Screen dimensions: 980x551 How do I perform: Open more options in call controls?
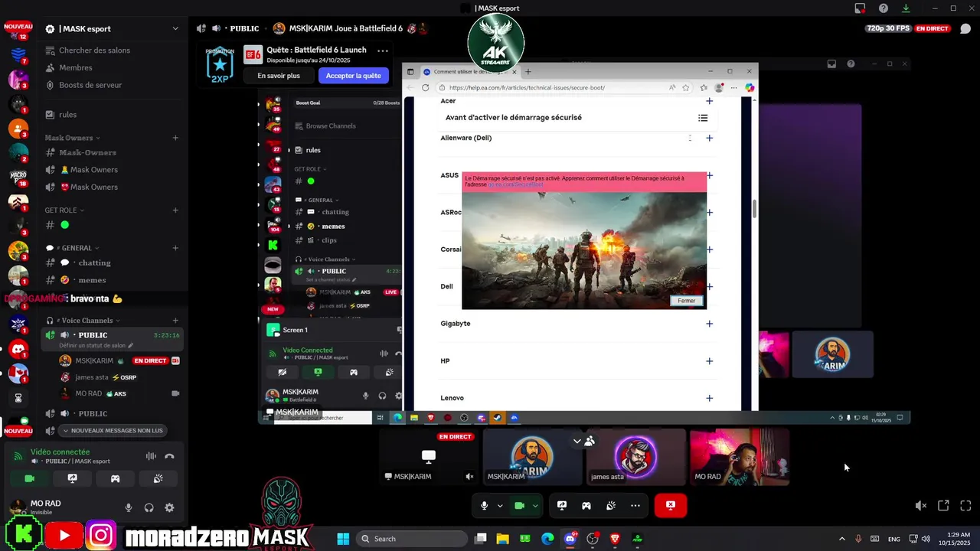(635, 506)
